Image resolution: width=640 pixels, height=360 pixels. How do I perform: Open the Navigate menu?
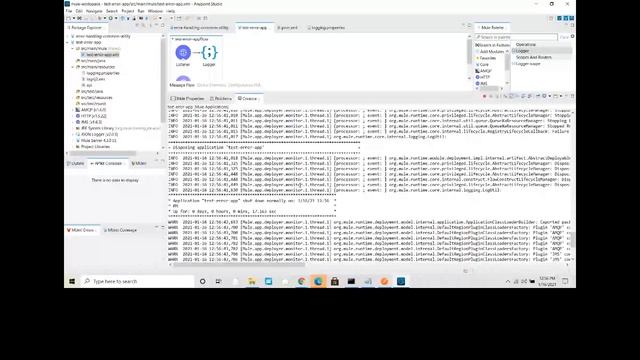[94, 11]
